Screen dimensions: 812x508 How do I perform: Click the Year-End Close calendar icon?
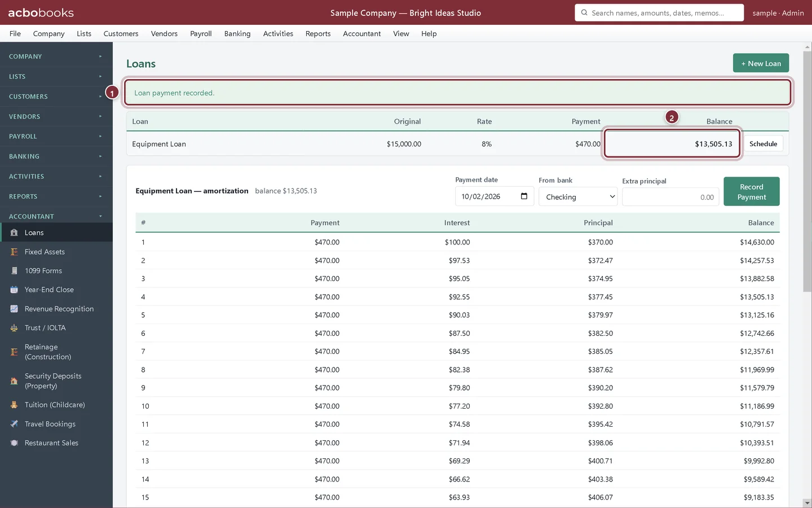14,290
